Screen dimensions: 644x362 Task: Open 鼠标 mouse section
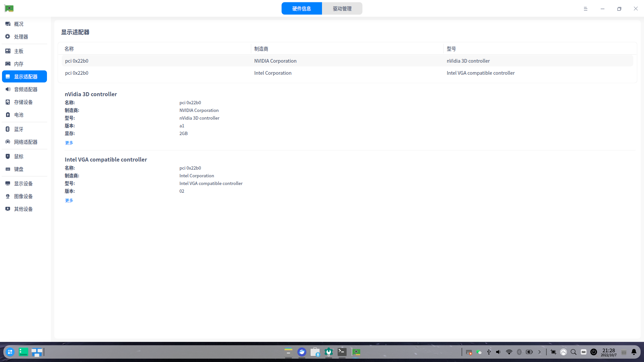coord(24,157)
